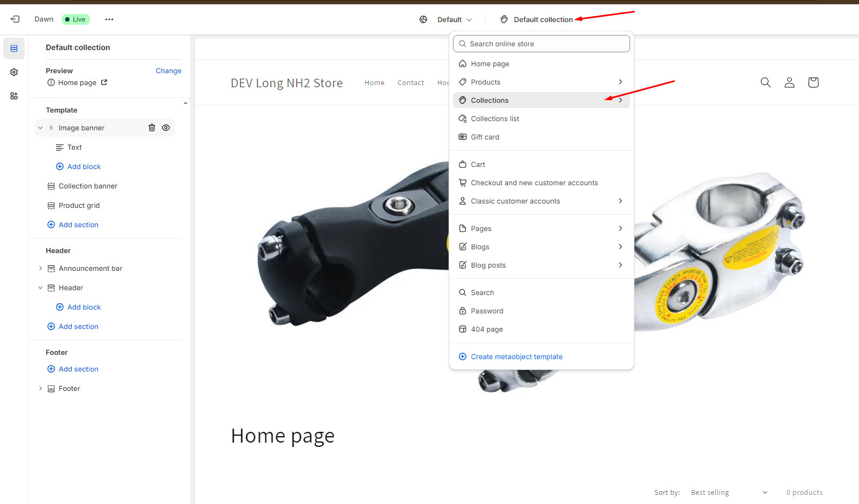
Task: Choose Gift card template entry
Action: [541, 137]
